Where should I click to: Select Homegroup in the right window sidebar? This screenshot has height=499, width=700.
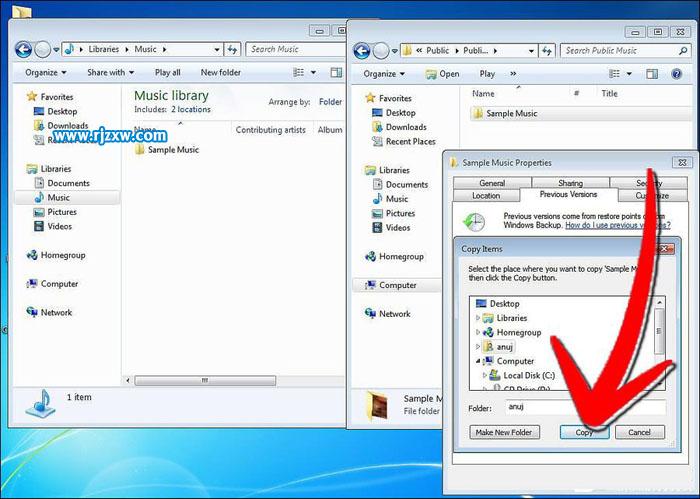(401, 257)
